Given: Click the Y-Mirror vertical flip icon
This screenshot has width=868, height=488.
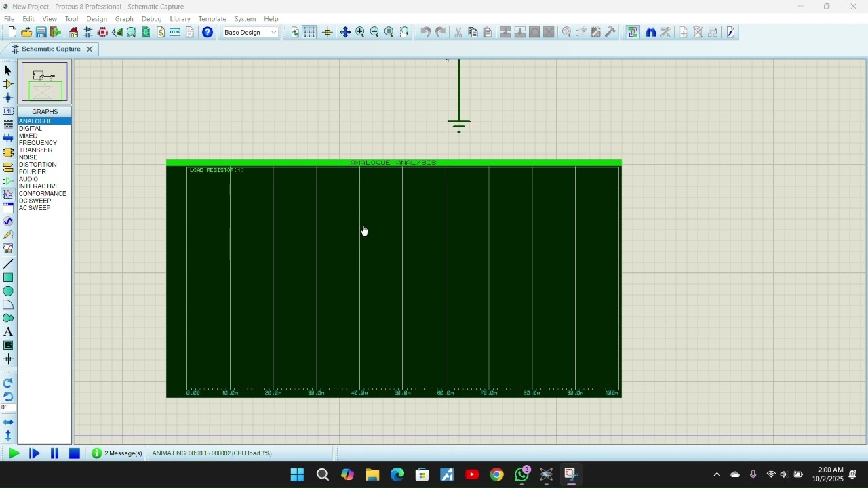Looking at the screenshot, I should coord(8,435).
